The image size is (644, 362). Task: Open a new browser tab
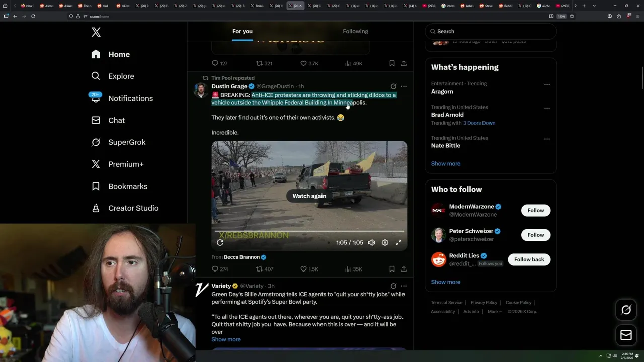[584, 6]
